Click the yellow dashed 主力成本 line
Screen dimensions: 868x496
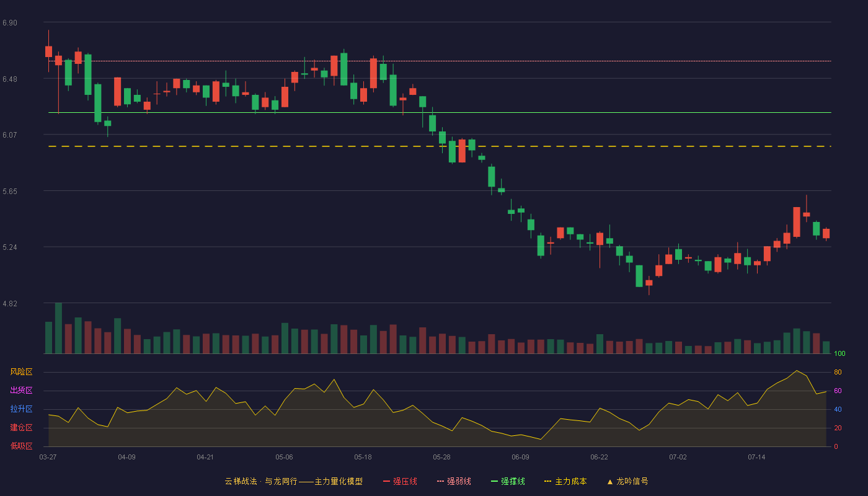pos(440,146)
